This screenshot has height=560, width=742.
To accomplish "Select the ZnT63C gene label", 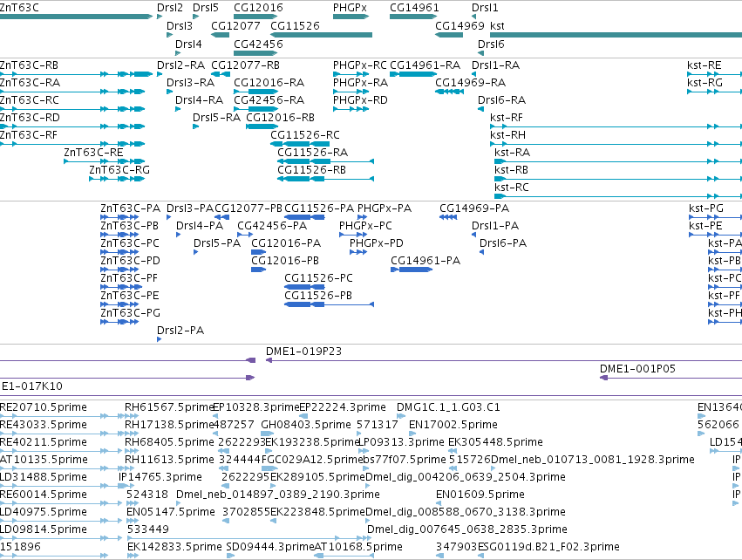I will click(x=19, y=8).
